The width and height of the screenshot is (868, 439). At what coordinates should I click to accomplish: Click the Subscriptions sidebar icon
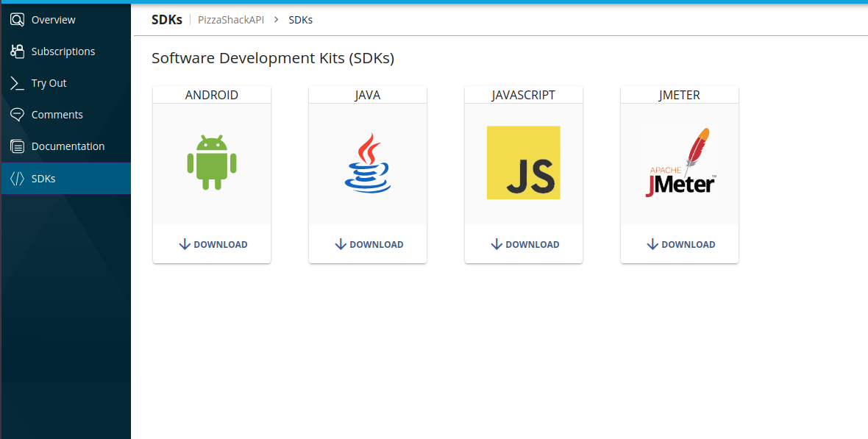click(17, 51)
